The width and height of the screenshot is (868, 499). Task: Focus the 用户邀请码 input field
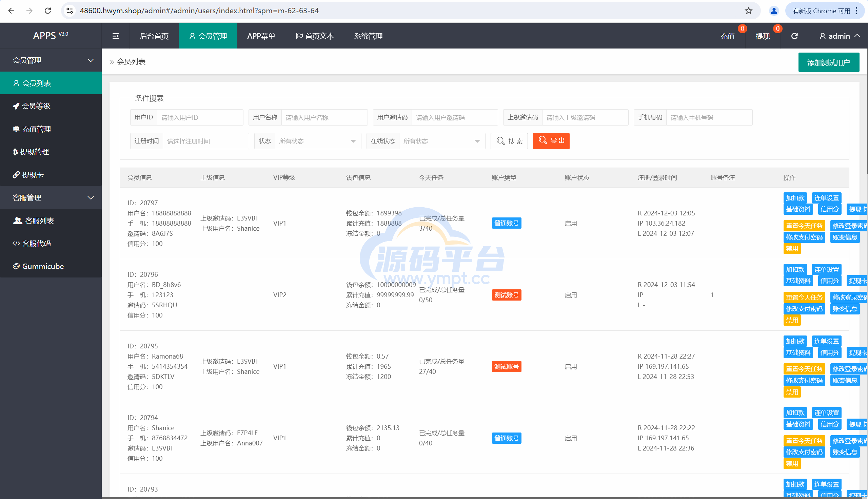click(x=455, y=118)
